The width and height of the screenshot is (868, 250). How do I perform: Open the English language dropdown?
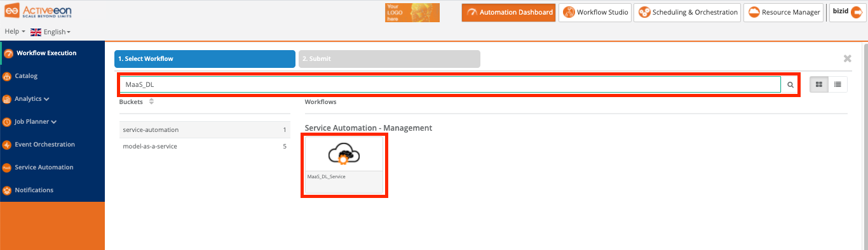[x=57, y=32]
